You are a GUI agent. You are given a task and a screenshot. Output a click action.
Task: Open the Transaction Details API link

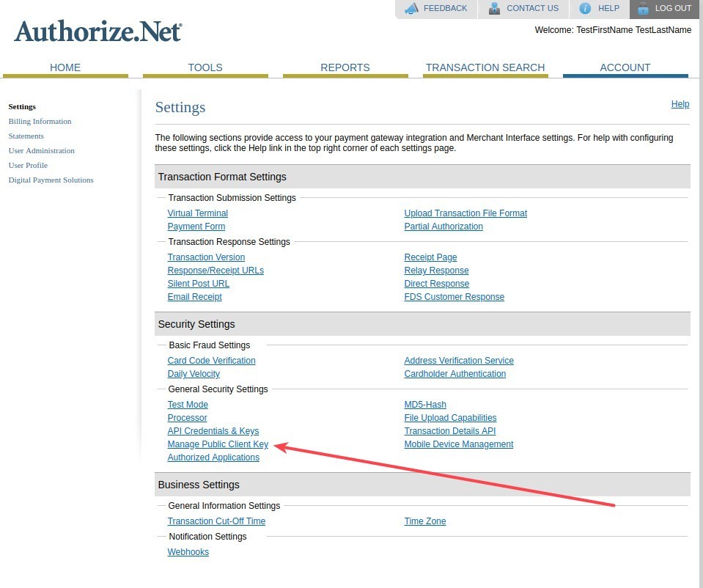pyautogui.click(x=450, y=431)
